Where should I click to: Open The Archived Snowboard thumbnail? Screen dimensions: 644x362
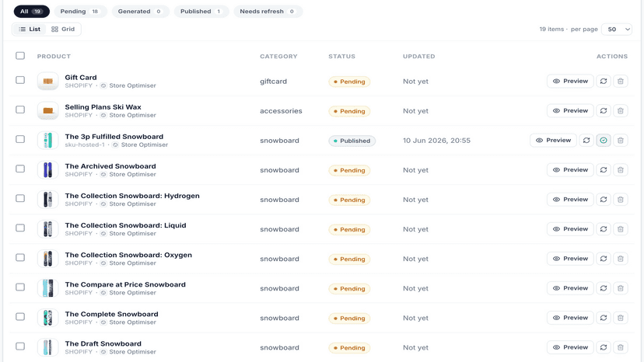(47, 170)
